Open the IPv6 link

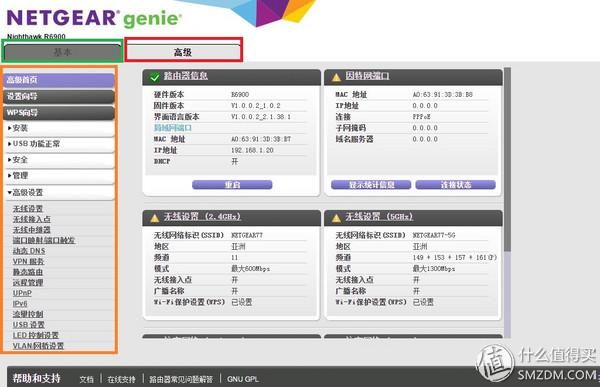(x=20, y=304)
